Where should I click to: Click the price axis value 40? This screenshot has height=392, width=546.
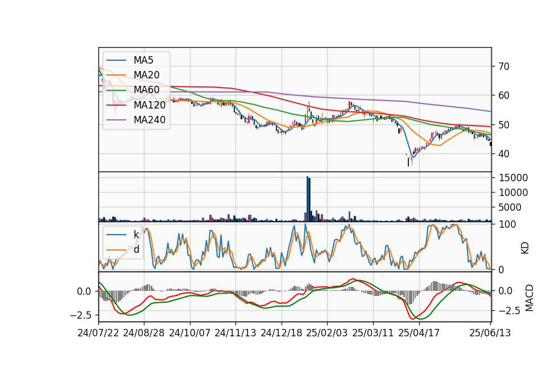[504, 154]
